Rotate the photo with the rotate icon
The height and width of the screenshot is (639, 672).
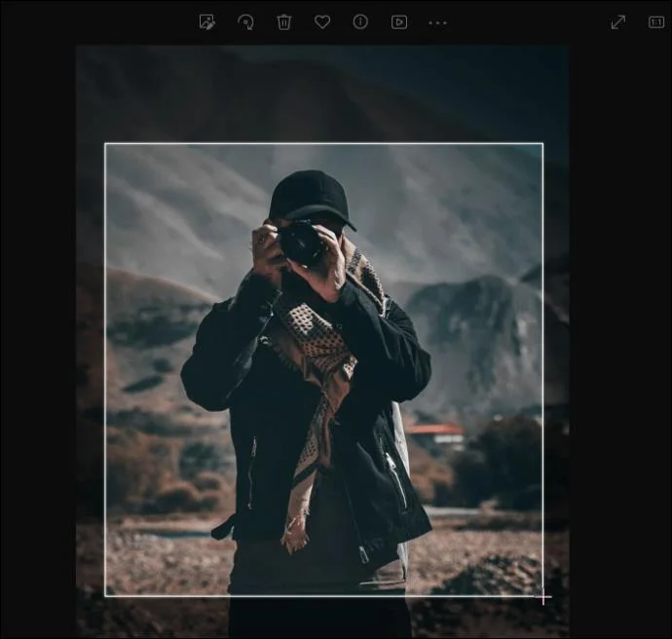tap(245, 21)
